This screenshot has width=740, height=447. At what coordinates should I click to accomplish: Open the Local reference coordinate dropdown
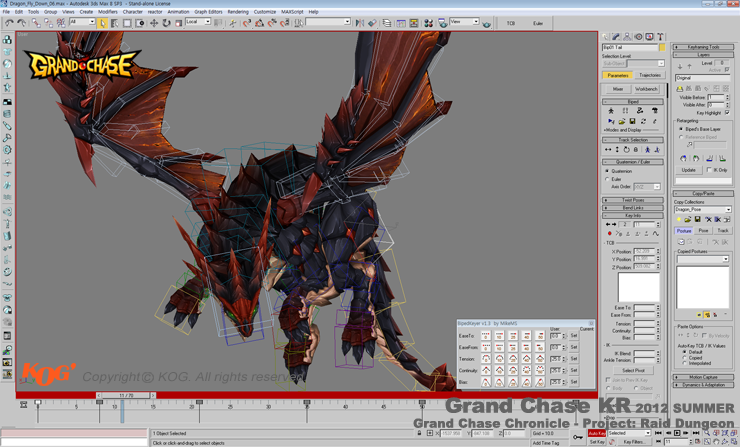[x=198, y=22]
